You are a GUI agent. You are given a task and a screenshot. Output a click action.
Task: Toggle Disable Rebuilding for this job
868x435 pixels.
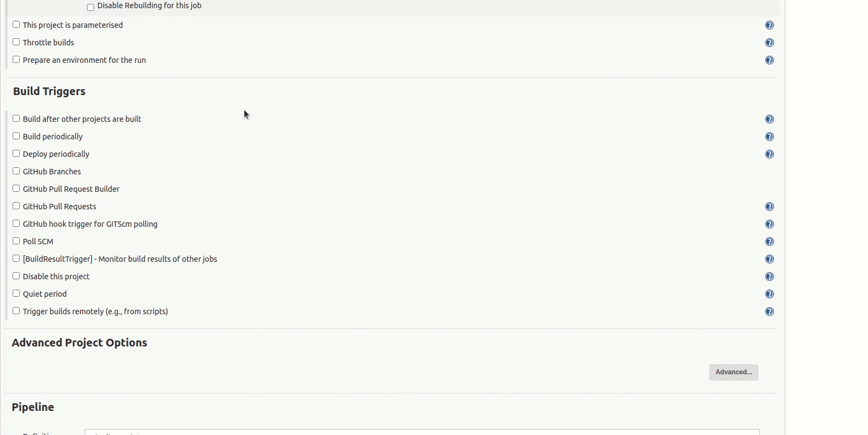pyautogui.click(x=91, y=7)
